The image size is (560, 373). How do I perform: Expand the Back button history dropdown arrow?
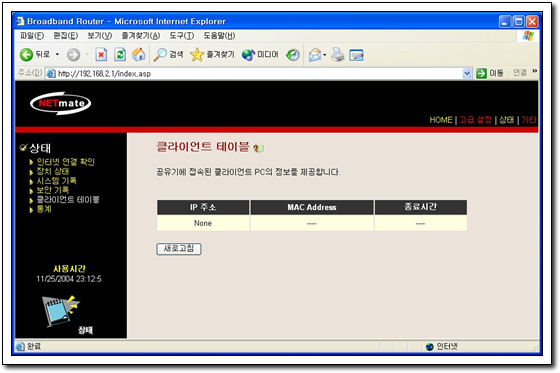click(x=57, y=55)
